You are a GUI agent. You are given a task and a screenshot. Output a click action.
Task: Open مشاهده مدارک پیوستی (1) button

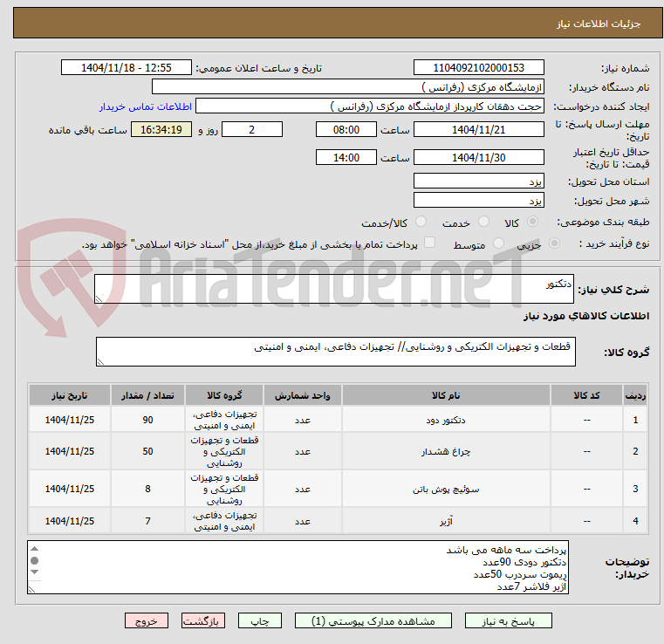coord(373,620)
